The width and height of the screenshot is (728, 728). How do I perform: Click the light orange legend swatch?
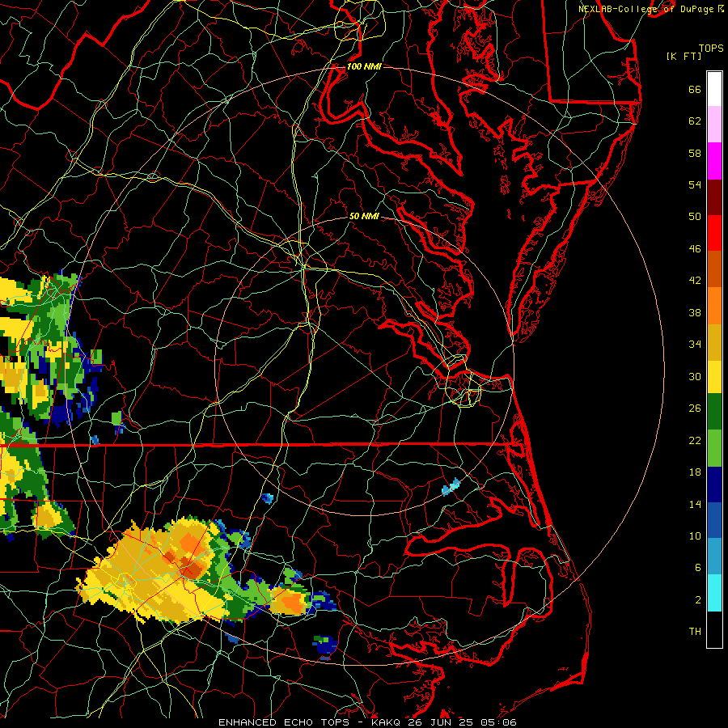click(x=714, y=306)
